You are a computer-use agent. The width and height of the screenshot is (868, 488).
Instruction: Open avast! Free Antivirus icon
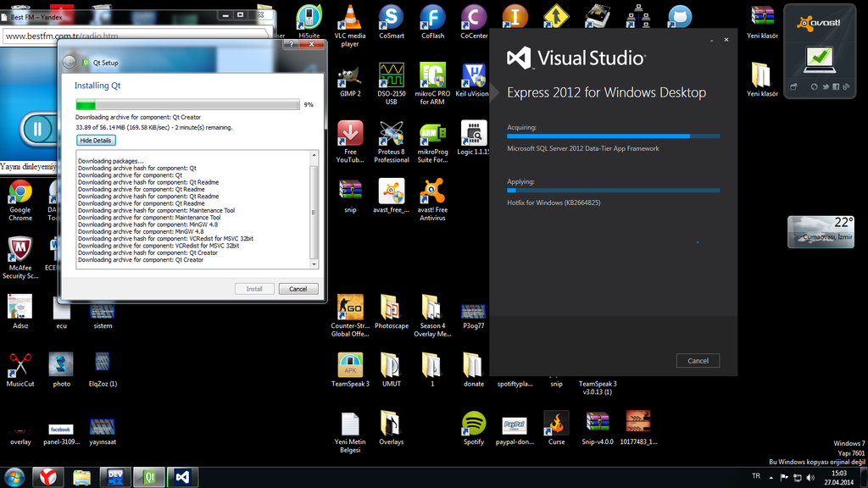(x=432, y=200)
